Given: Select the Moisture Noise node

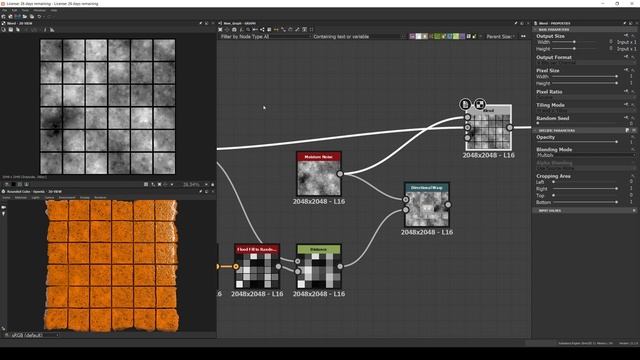Looking at the screenshot, I should (319, 174).
